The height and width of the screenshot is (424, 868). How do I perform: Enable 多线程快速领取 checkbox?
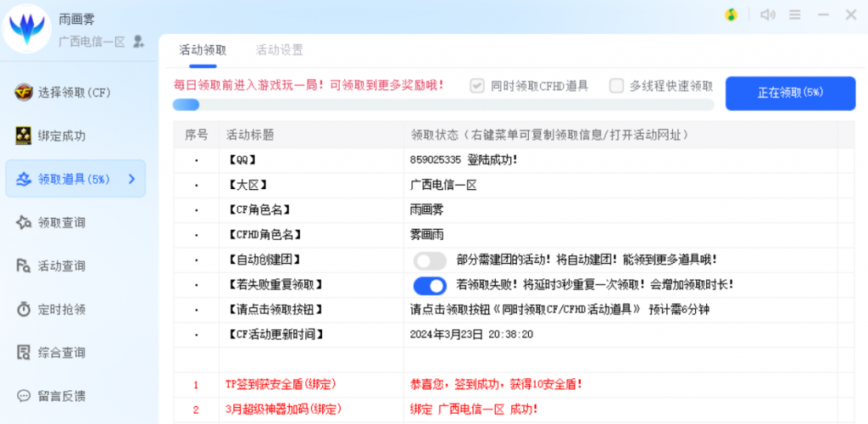coord(616,86)
